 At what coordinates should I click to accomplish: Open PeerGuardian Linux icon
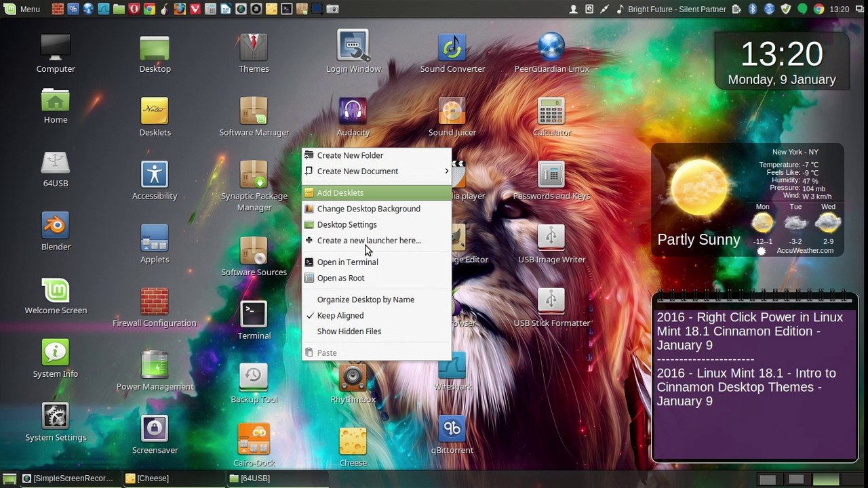[551, 47]
